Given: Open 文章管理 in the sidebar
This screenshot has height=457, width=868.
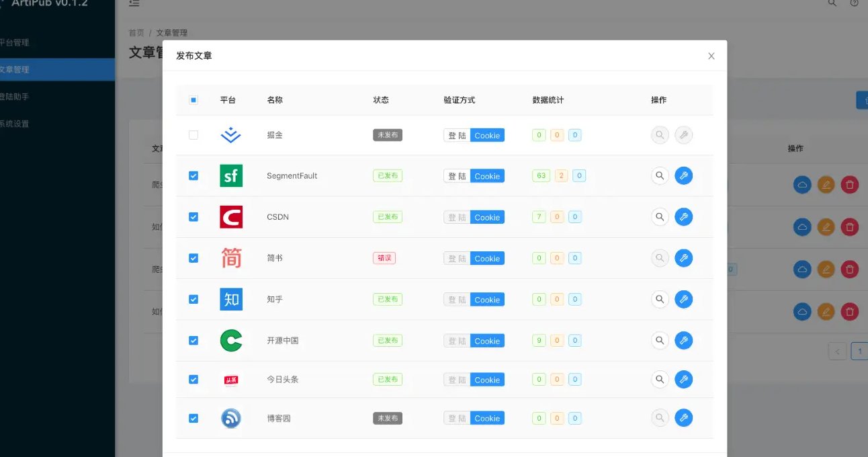Looking at the screenshot, I should pos(57,69).
